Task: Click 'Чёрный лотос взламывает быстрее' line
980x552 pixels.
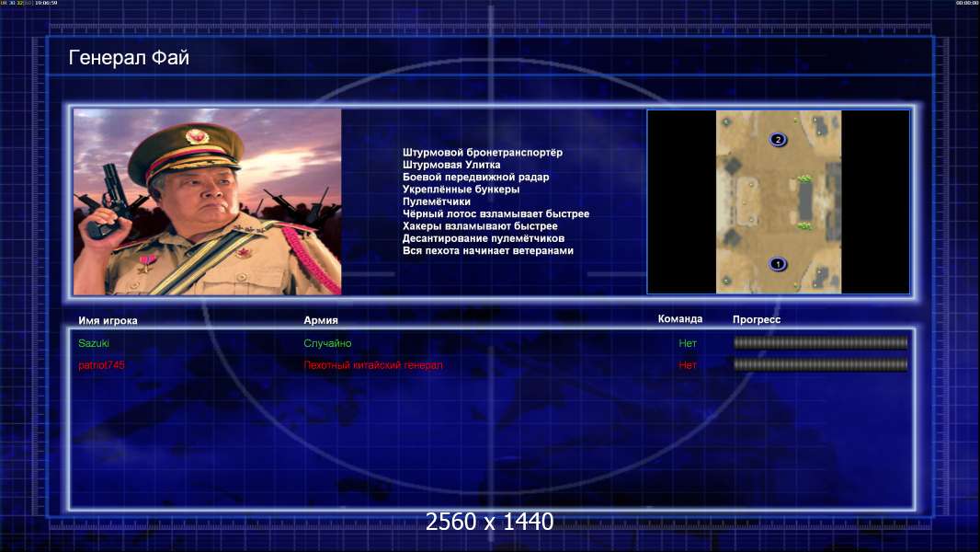Action: click(x=496, y=213)
